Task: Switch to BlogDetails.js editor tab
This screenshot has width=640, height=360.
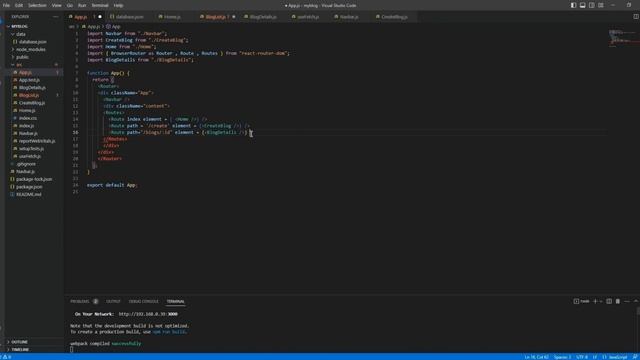Action: tap(263, 17)
